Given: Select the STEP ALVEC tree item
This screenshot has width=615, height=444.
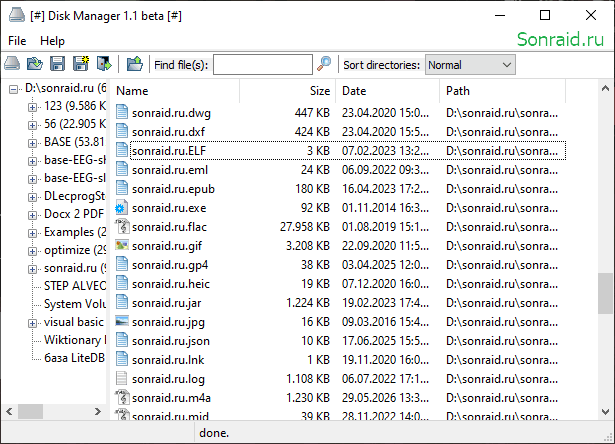Looking at the screenshot, I should pyautogui.click(x=75, y=286).
